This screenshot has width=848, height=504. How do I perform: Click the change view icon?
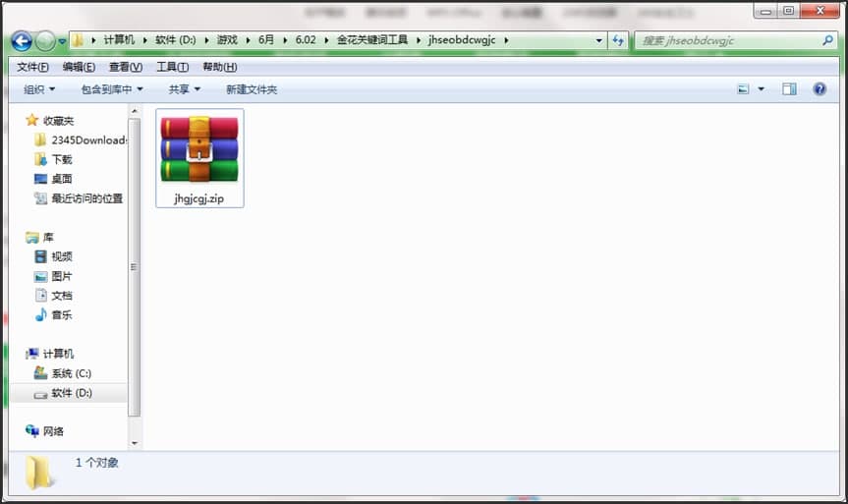pyautogui.click(x=744, y=89)
